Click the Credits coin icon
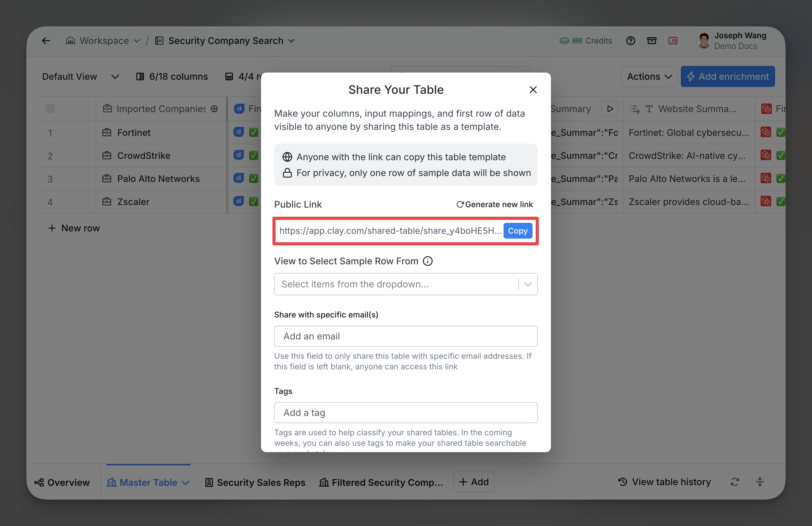The width and height of the screenshot is (812, 526). (x=564, y=41)
